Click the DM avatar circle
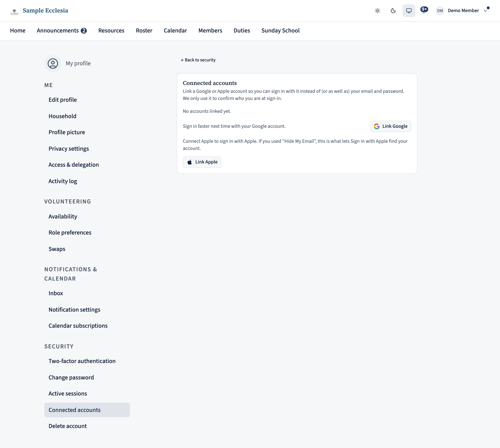The height and width of the screenshot is (448, 500). (x=440, y=11)
